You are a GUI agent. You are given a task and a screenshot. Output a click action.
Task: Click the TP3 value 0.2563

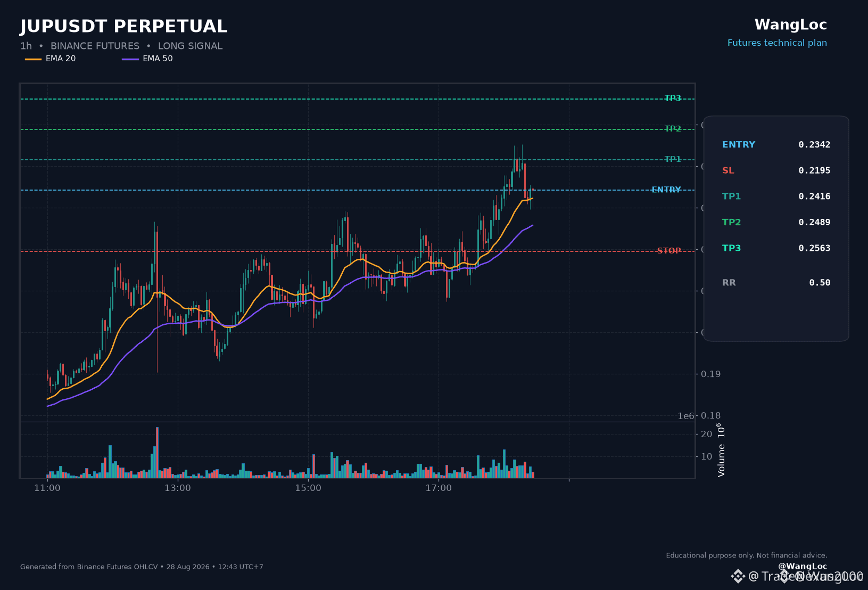[814, 248]
